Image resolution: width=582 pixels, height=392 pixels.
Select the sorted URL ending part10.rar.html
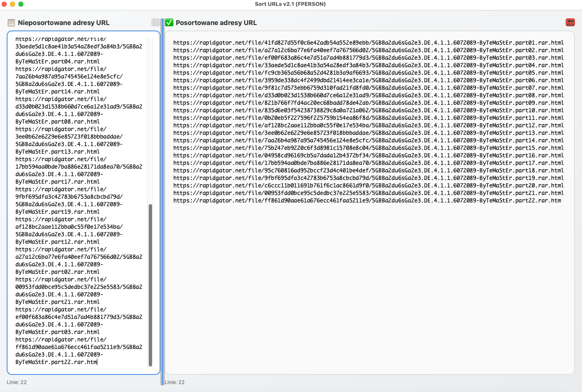pos(369,110)
